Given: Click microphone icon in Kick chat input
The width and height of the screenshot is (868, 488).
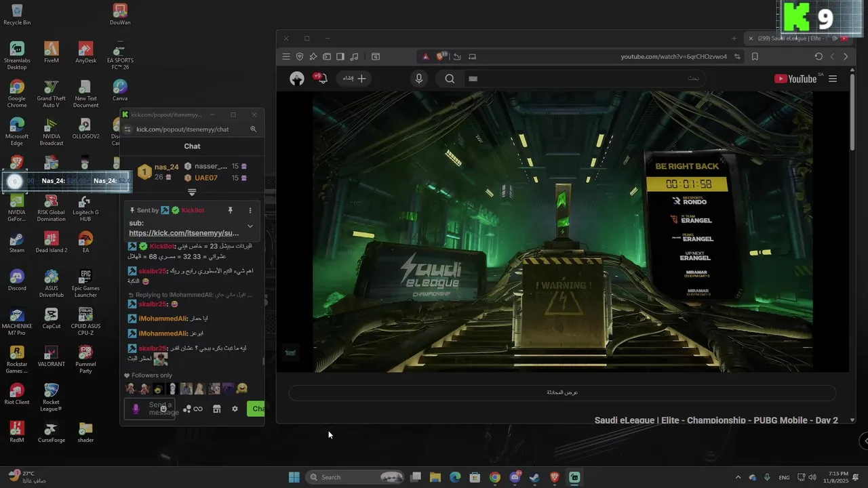Looking at the screenshot, I should (136, 409).
